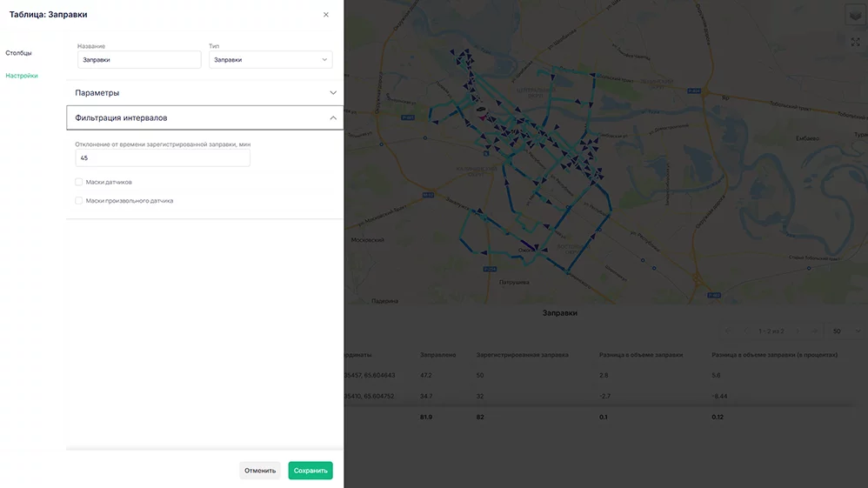Focus the Название input field
The height and width of the screenshot is (488, 868).
click(139, 60)
